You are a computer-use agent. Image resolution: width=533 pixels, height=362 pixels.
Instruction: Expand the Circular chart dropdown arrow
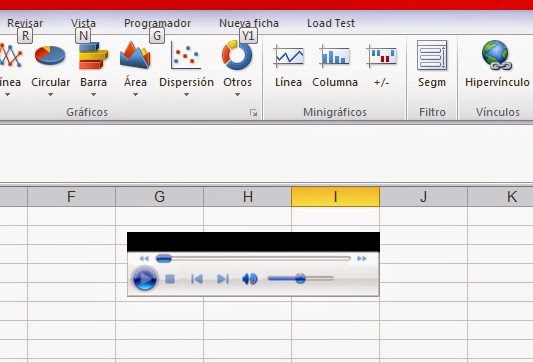click(50, 95)
